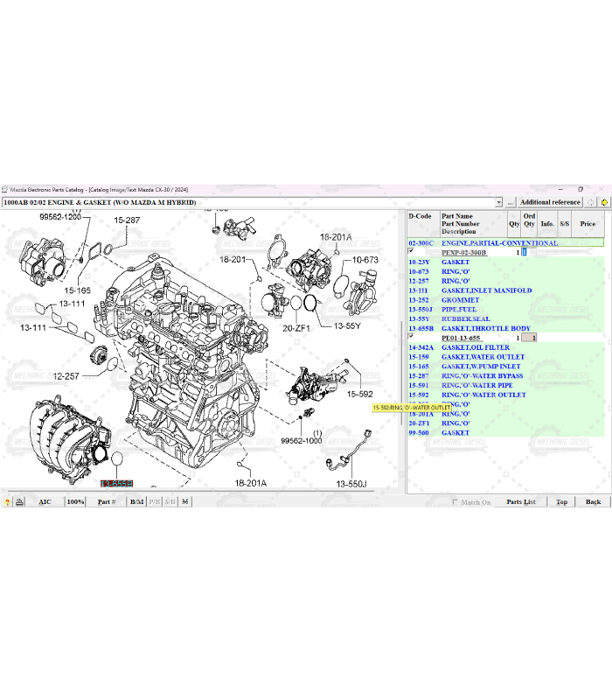Click the yellow forward arrow icon
Screen dimensions: 612x700
[604, 202]
